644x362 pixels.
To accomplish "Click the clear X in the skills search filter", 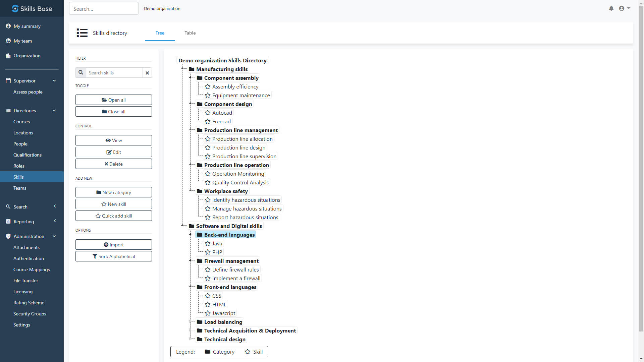I will pyautogui.click(x=147, y=73).
